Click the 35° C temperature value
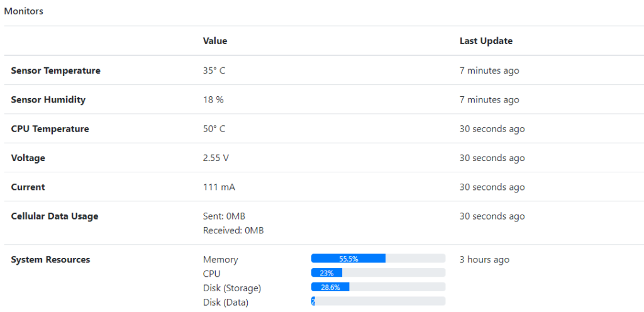644x312 pixels. click(214, 70)
